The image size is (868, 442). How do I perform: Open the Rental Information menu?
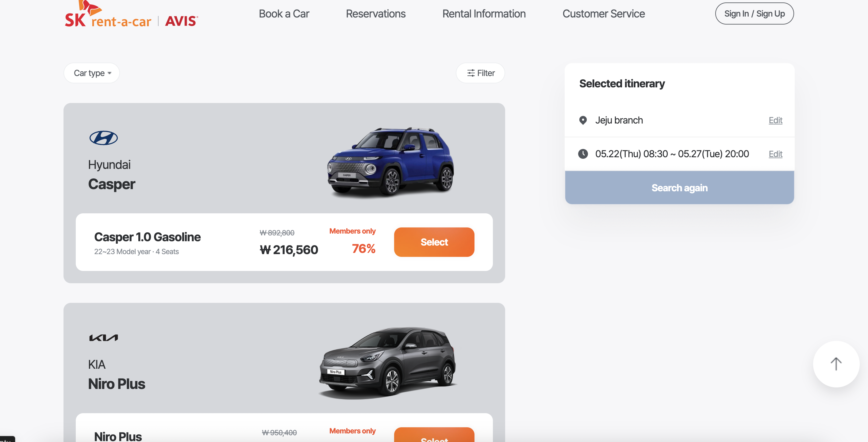point(483,14)
